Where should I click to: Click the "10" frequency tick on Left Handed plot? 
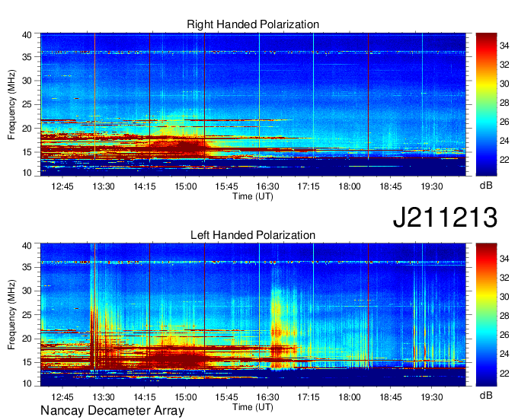[27, 383]
